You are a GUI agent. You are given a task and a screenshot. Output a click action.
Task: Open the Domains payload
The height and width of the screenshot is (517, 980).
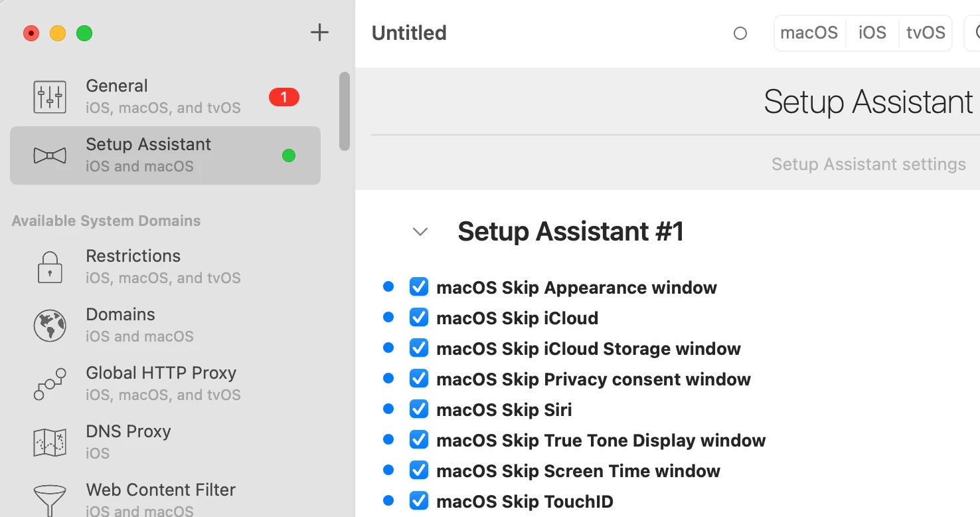click(x=165, y=326)
